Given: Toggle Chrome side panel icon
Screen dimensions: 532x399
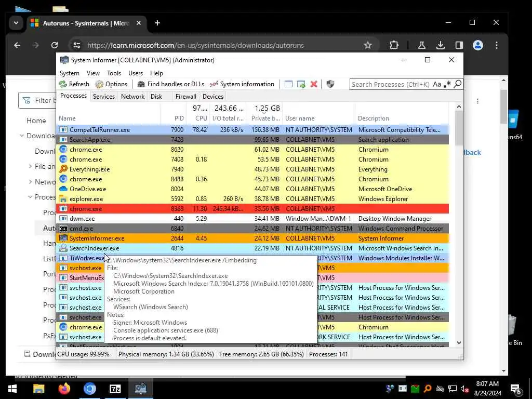Looking at the screenshot, I should (x=459, y=45).
